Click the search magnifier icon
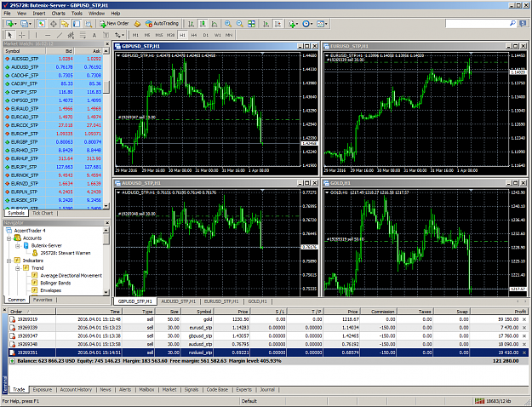 (x=512, y=24)
